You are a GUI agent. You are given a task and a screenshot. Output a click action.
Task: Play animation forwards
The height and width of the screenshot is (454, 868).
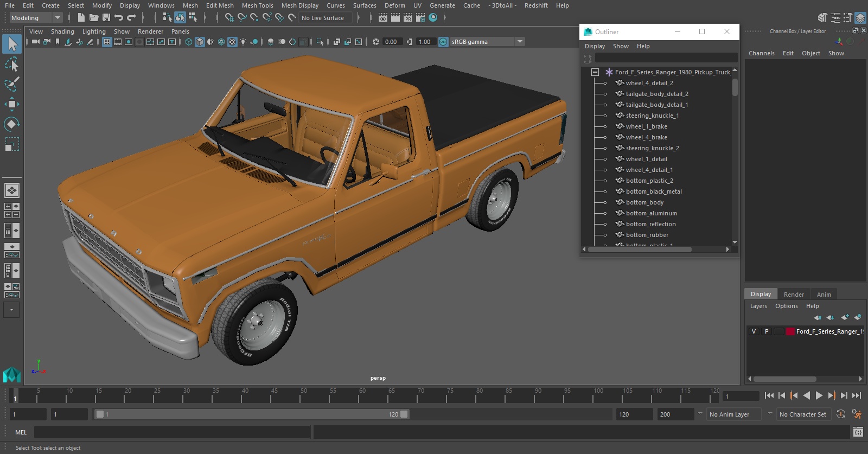pos(819,395)
